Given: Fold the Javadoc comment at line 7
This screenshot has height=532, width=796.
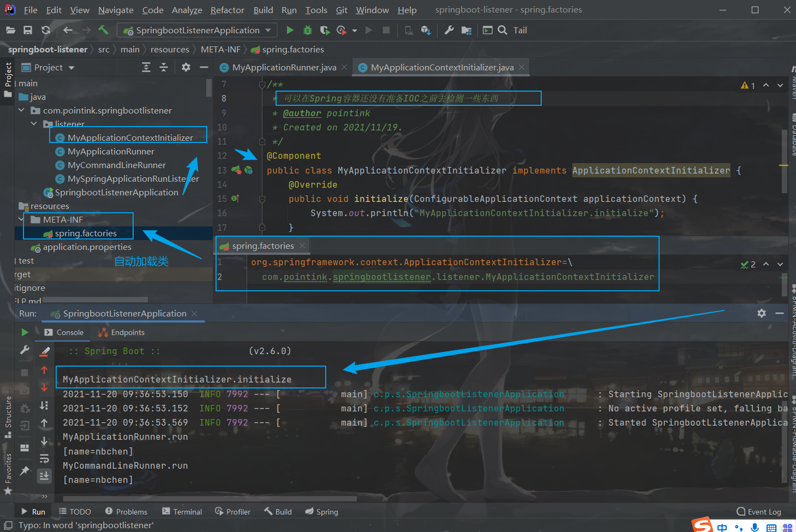Looking at the screenshot, I should point(262,85).
